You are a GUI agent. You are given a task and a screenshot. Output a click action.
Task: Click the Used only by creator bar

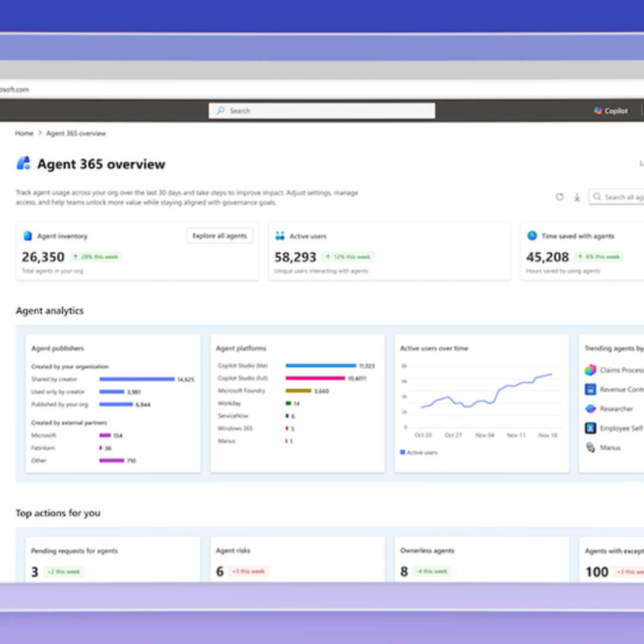click(112, 392)
